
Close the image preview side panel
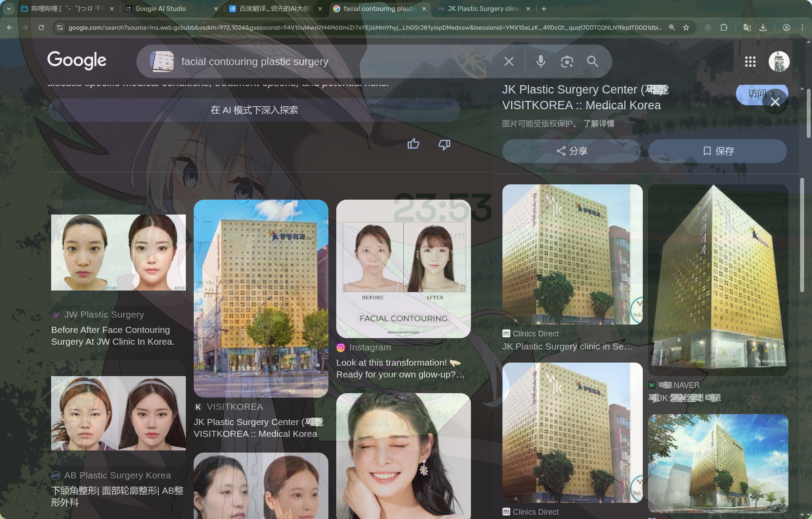[x=775, y=102]
